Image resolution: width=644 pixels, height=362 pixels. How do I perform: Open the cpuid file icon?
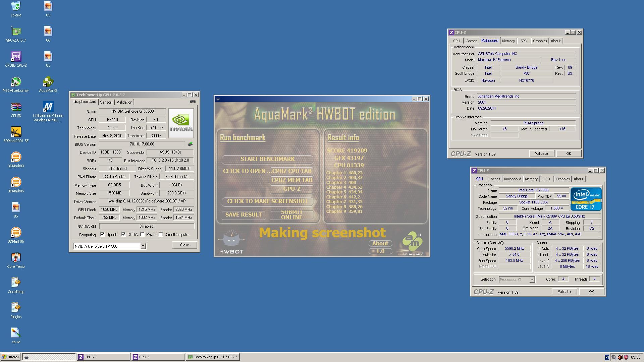coord(16,336)
